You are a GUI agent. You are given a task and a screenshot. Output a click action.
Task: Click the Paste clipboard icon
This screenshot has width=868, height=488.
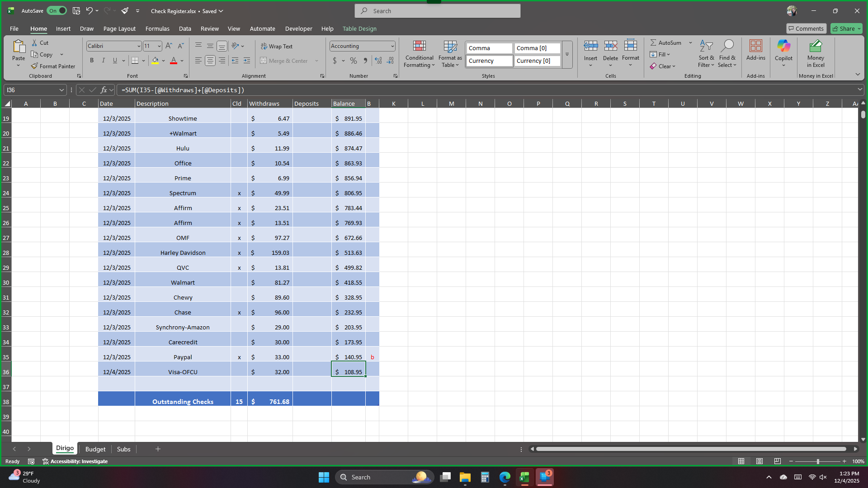coord(19,47)
